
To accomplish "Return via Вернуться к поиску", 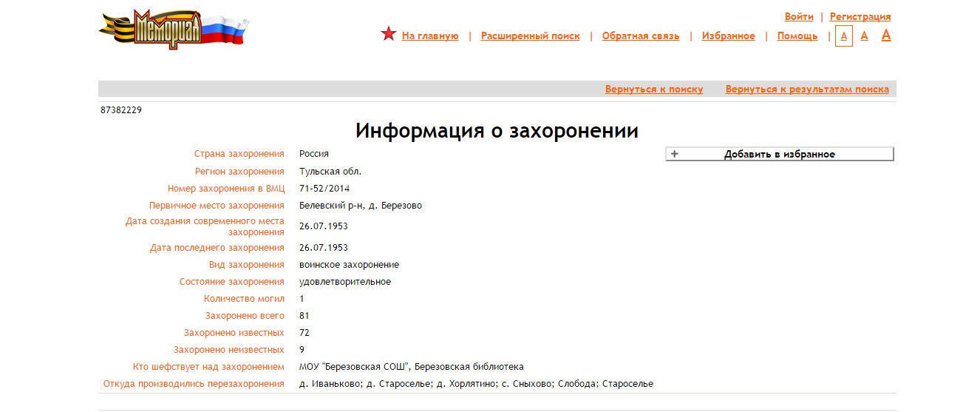I will [x=653, y=89].
